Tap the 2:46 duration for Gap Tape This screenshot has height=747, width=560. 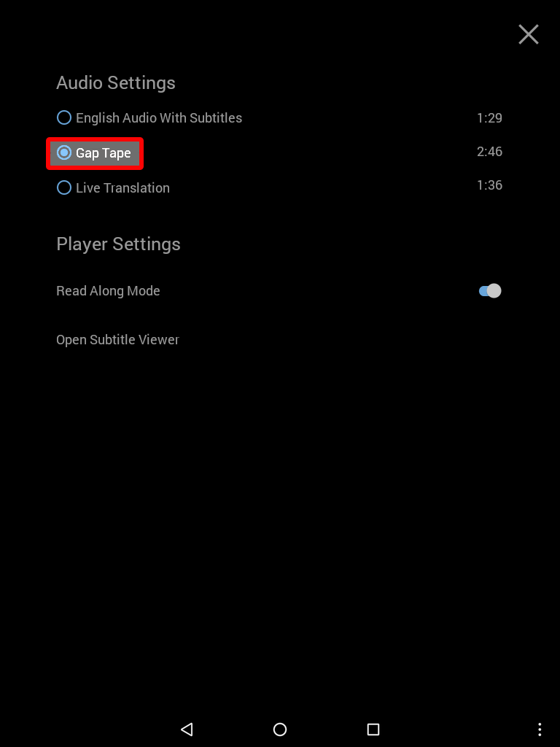point(489,152)
